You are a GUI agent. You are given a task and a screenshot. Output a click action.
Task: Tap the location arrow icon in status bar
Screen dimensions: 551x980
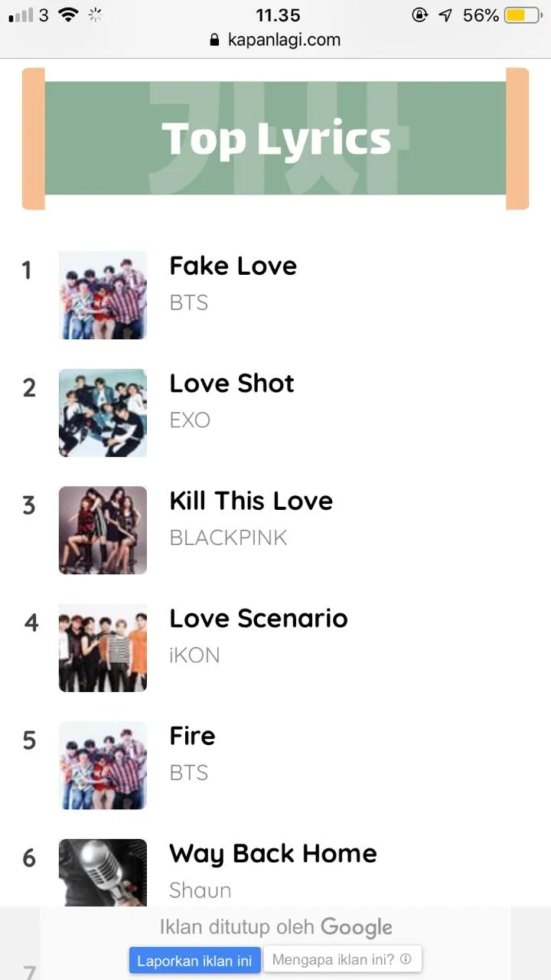tap(445, 15)
